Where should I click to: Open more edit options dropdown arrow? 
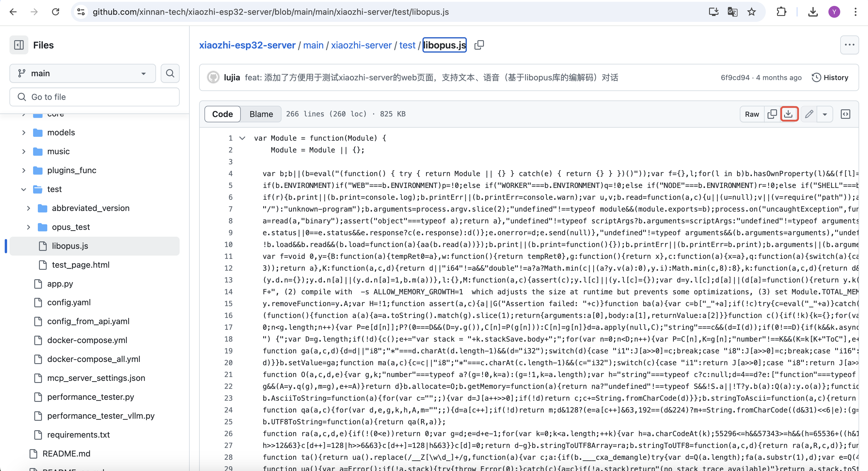(825, 114)
